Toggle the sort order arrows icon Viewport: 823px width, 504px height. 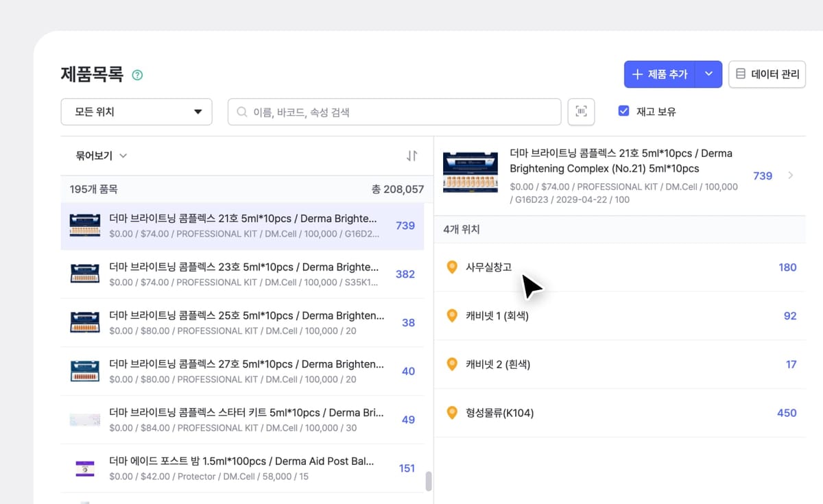click(411, 156)
